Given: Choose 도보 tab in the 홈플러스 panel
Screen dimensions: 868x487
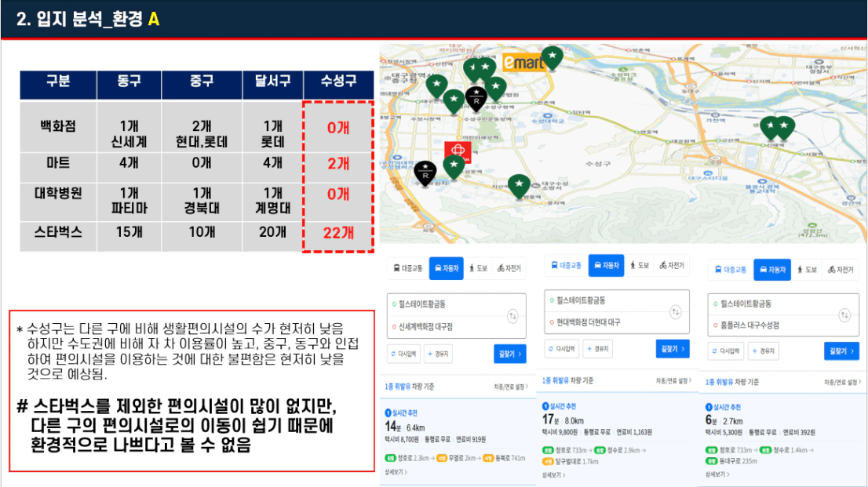Looking at the screenshot, I should pyautogui.click(x=807, y=270).
